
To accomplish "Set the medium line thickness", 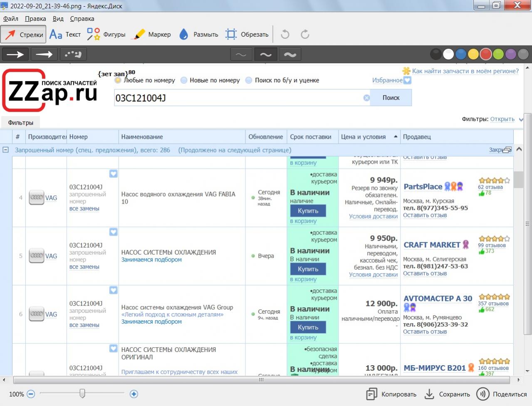I will click(266, 54).
